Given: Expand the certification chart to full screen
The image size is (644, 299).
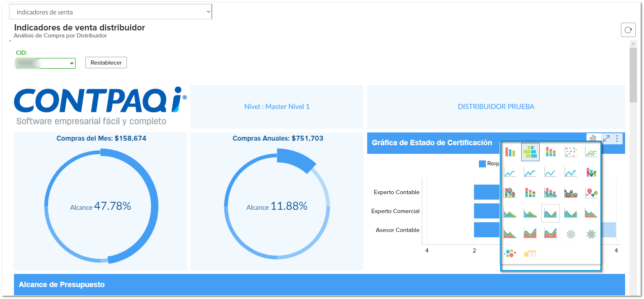Looking at the screenshot, I should pyautogui.click(x=606, y=139).
